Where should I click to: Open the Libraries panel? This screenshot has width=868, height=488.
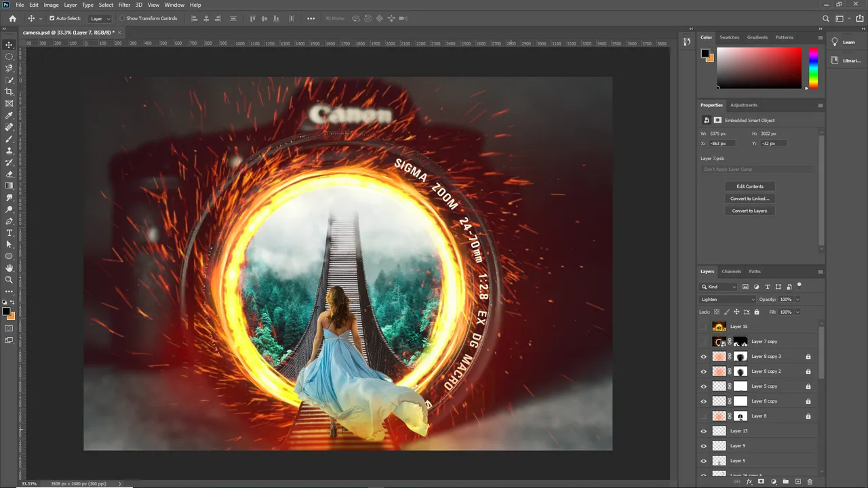coord(845,60)
